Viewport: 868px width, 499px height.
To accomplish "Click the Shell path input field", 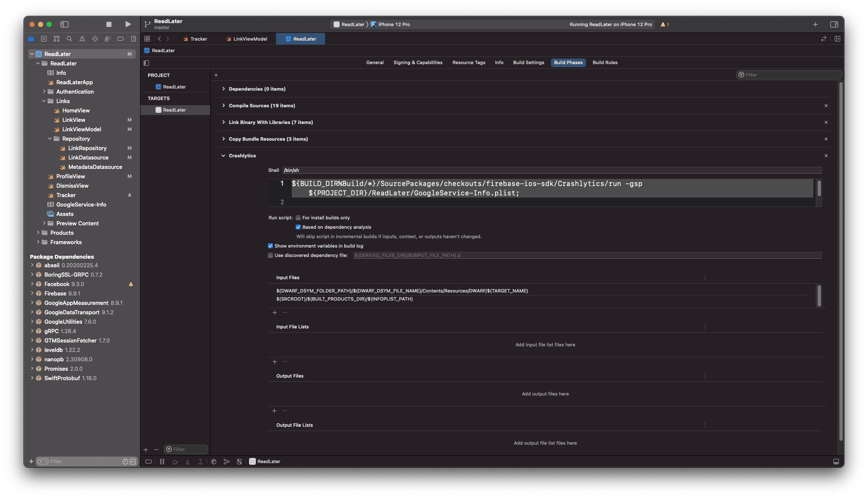I will pyautogui.click(x=552, y=170).
